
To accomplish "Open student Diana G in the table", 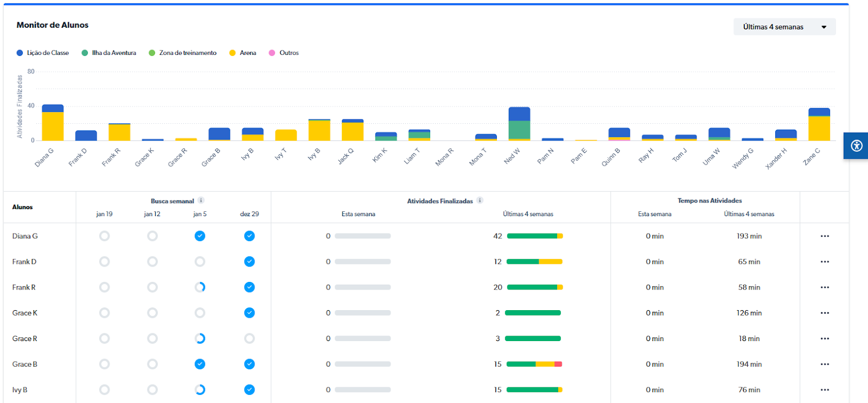I will 25,236.
